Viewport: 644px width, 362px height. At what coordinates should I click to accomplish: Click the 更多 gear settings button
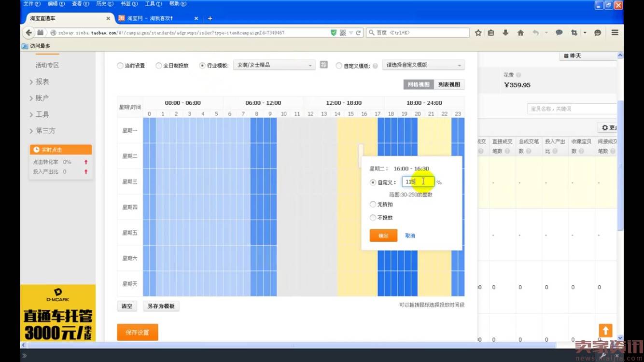pos(607,128)
